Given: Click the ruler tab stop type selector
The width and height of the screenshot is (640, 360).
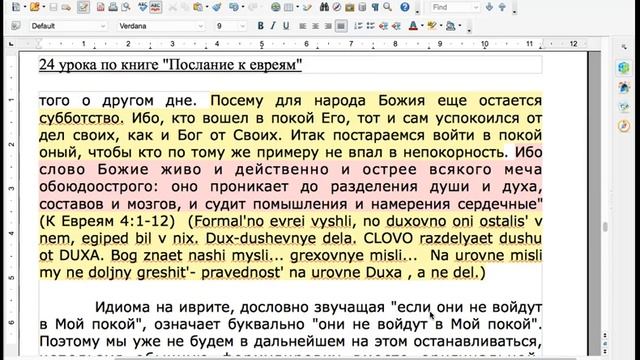Looking at the screenshot, I should pyautogui.click(x=11, y=43).
